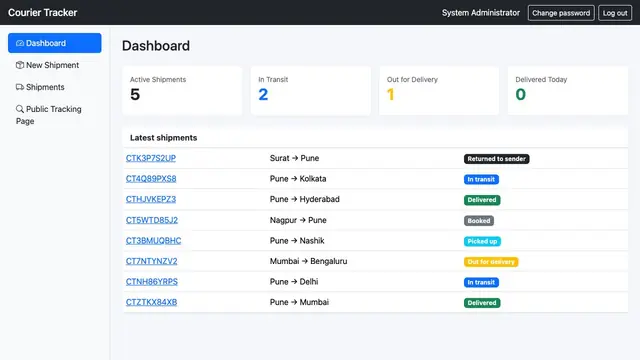Viewport: 640px width, 360px height.
Task: Click Delivered badge for Pune → Mumbai
Action: (482, 303)
